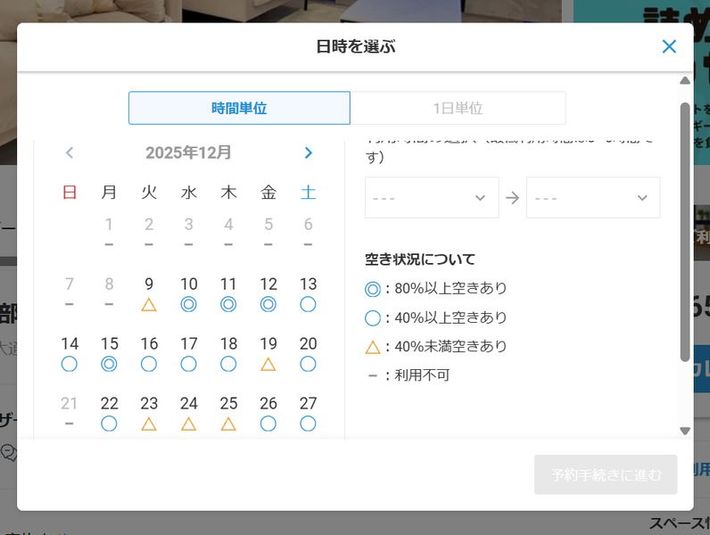Switch to the 1日単位 tab
The image size is (710, 535).
click(457, 108)
